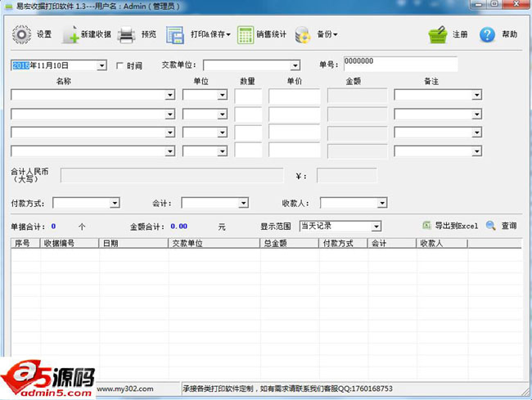The image size is (532, 400).
Task: Open the 付款方式 (payment method) dropdown
Action: (115, 203)
